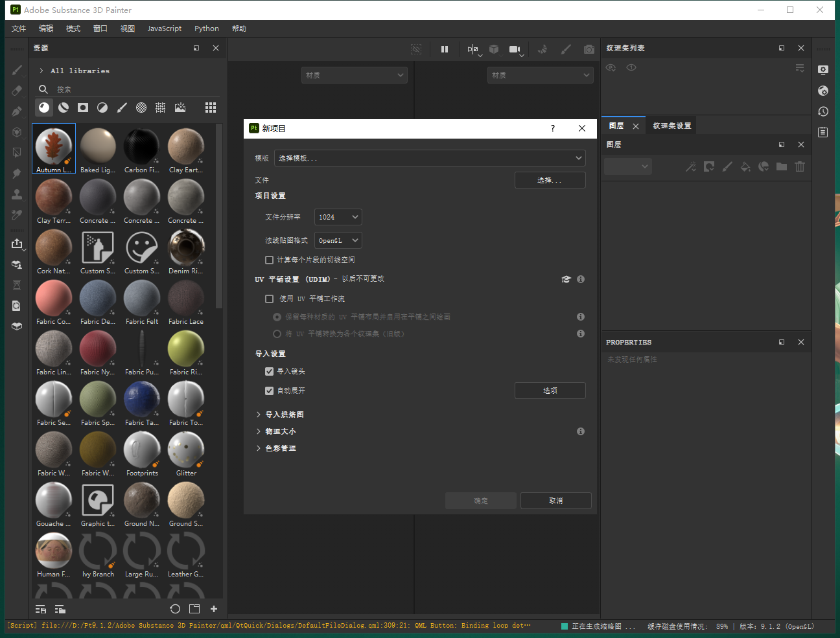
Task: Open the layers blending mode dropdown
Action: [628, 166]
